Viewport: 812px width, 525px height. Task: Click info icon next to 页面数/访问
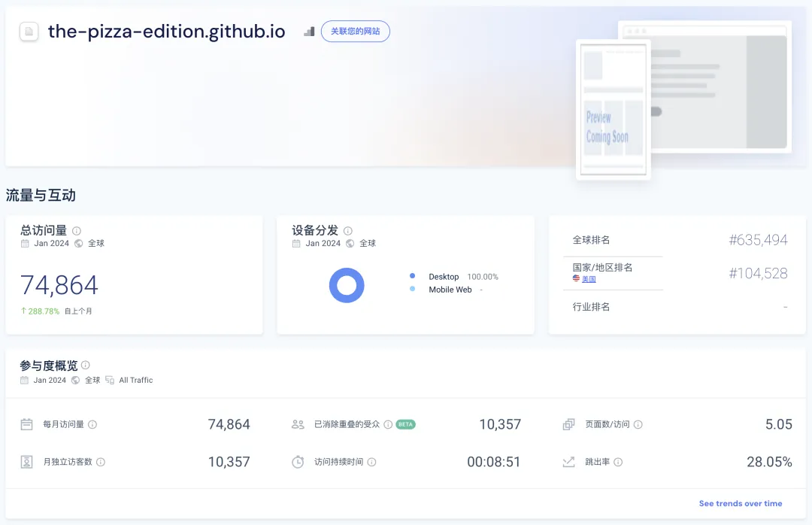[x=638, y=425]
